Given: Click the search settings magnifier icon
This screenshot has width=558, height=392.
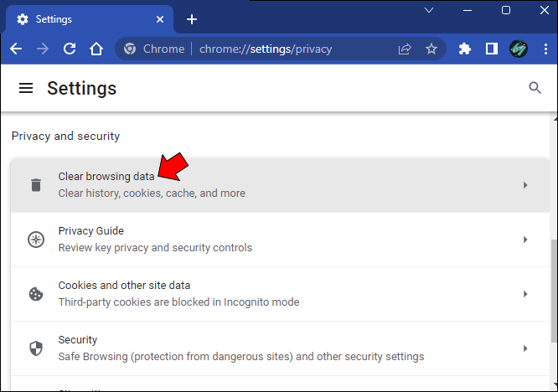Looking at the screenshot, I should 535,88.
